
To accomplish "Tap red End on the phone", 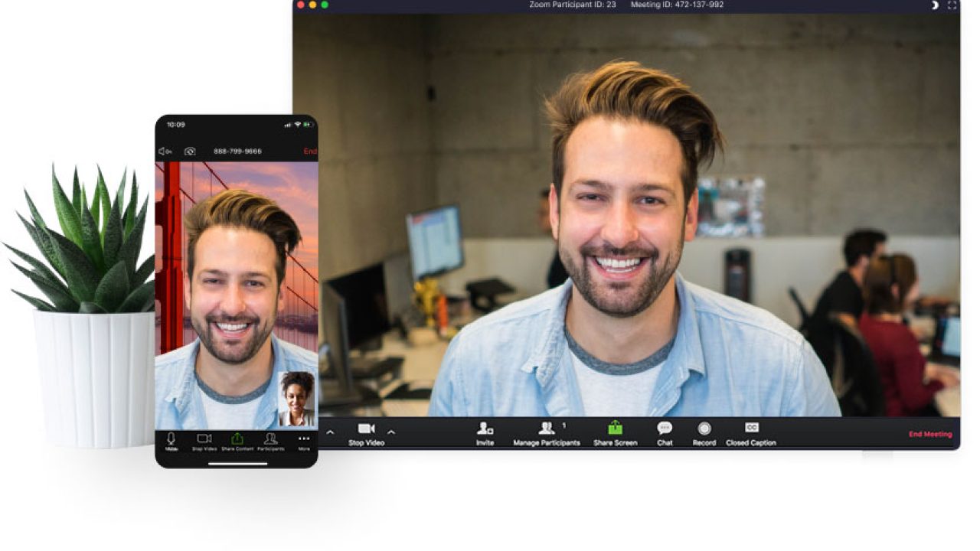I will coord(310,152).
